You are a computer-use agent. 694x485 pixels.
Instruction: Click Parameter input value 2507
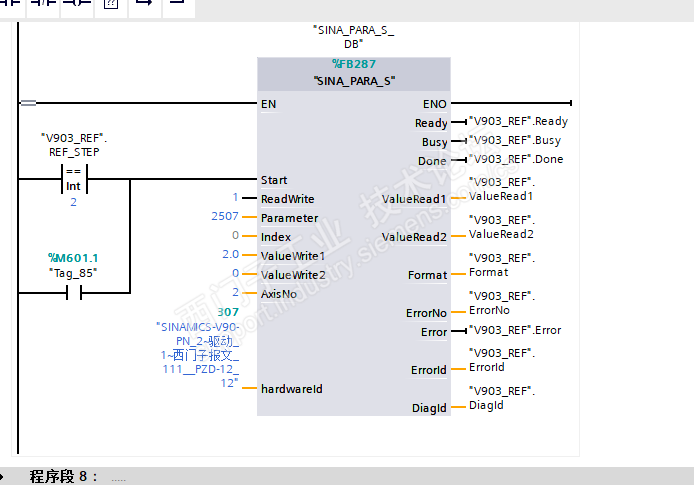(x=225, y=216)
